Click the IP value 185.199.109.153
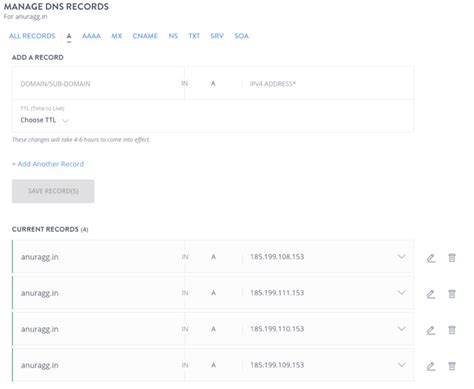474x389 pixels. coord(277,365)
